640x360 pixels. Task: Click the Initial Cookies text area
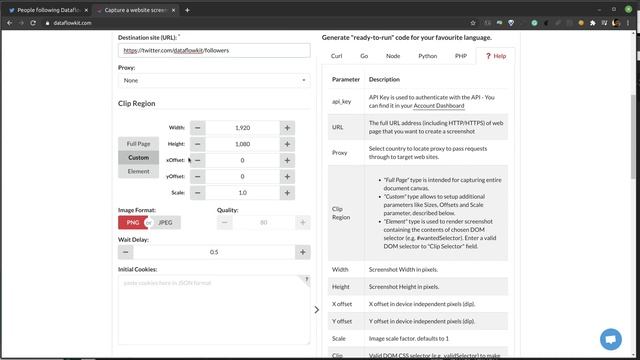click(x=214, y=310)
